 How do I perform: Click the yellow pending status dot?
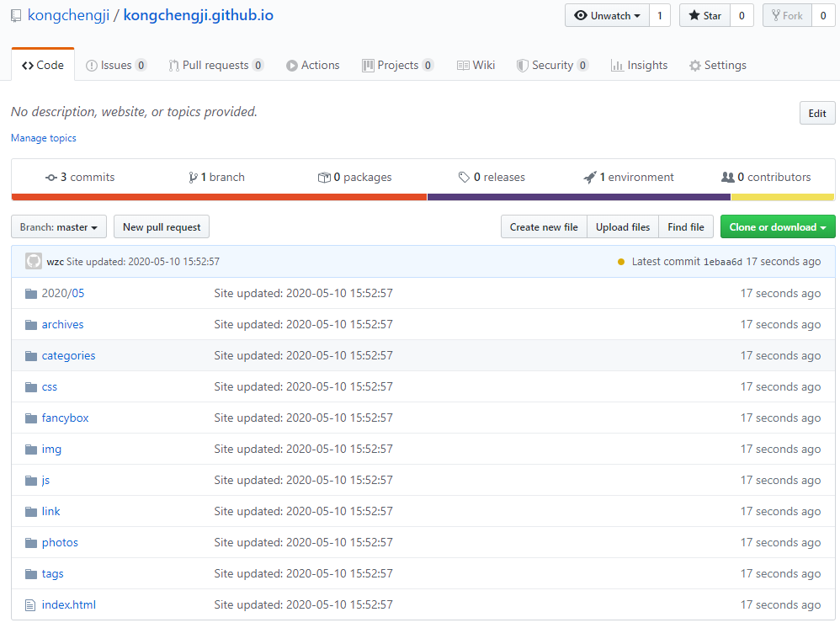(x=621, y=262)
